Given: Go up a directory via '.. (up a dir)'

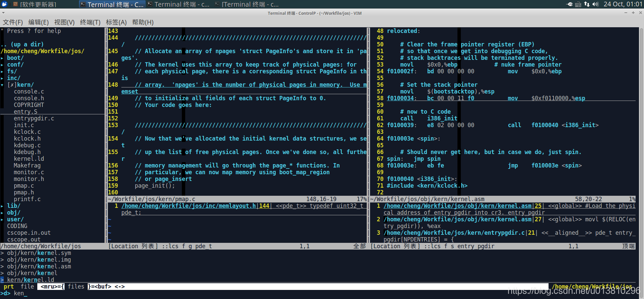Looking at the screenshot, I should point(22,44).
